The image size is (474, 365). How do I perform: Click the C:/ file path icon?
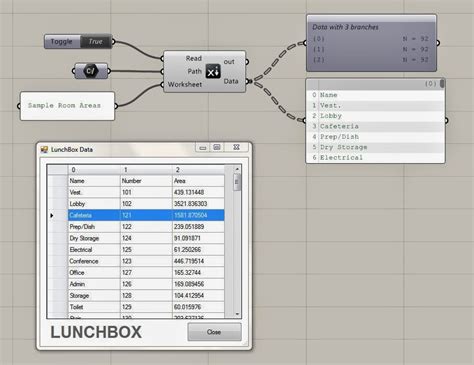[x=90, y=71]
